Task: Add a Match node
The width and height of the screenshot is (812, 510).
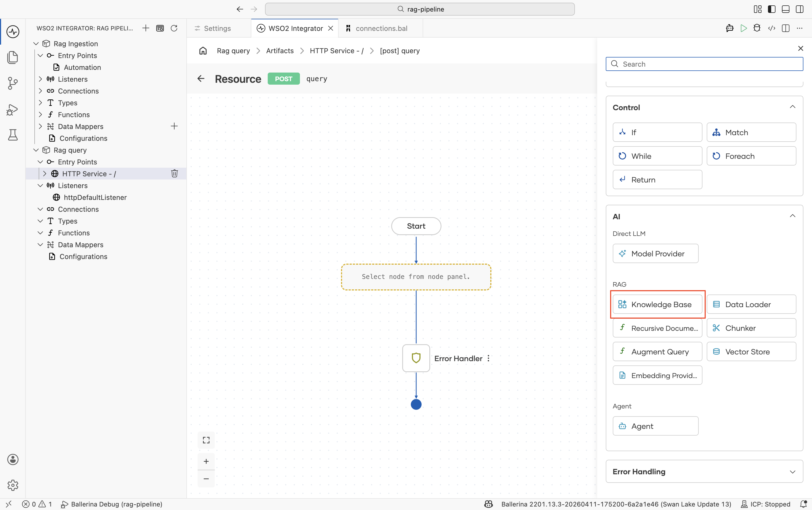Action: click(x=751, y=132)
